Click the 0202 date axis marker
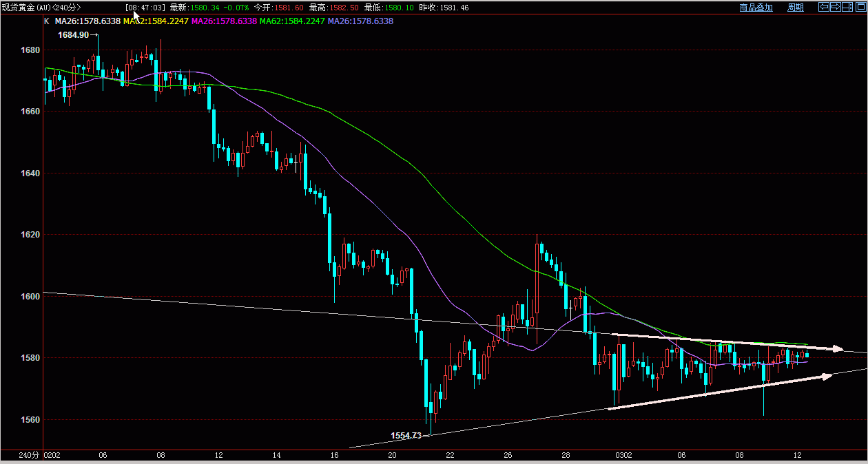The image size is (868, 464). coord(52,456)
